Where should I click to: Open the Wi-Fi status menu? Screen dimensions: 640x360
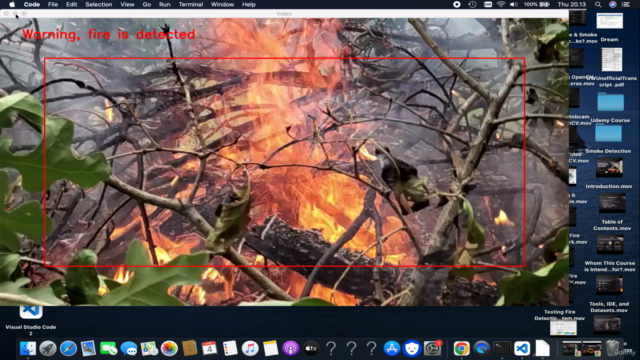pyautogui.click(x=501, y=4)
